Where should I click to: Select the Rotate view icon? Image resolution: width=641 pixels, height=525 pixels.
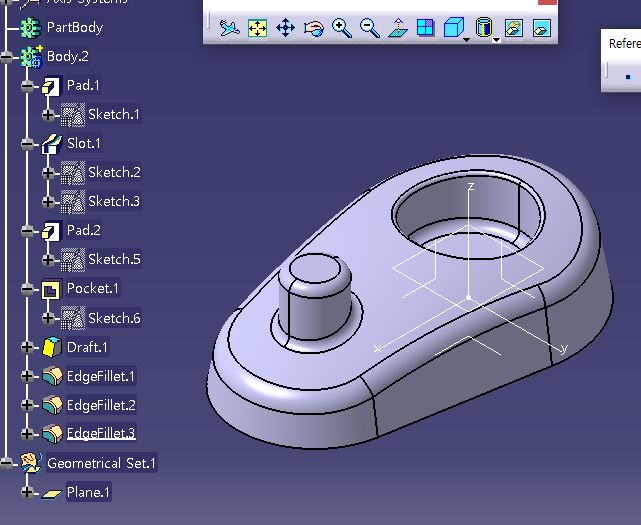coord(314,28)
